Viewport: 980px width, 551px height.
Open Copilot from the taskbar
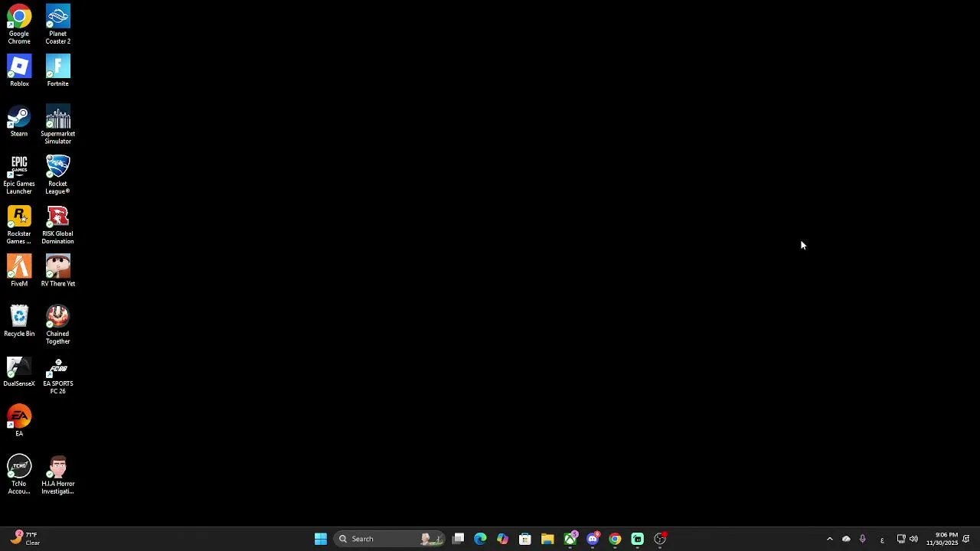pos(502,539)
